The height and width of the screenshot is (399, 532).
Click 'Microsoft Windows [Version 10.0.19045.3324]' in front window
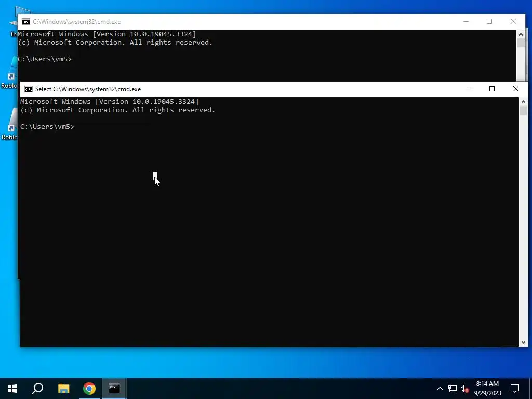[110, 101]
